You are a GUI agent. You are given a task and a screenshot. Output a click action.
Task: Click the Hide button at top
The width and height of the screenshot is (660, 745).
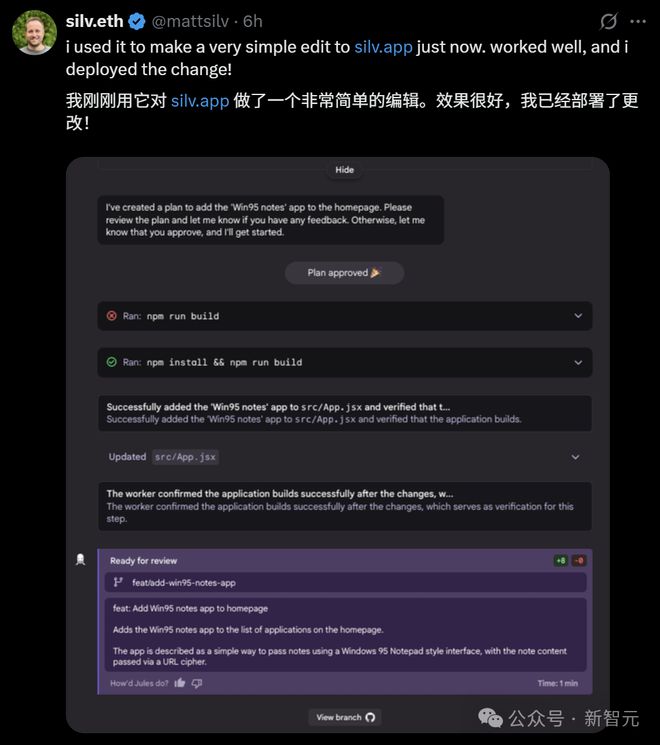click(344, 170)
